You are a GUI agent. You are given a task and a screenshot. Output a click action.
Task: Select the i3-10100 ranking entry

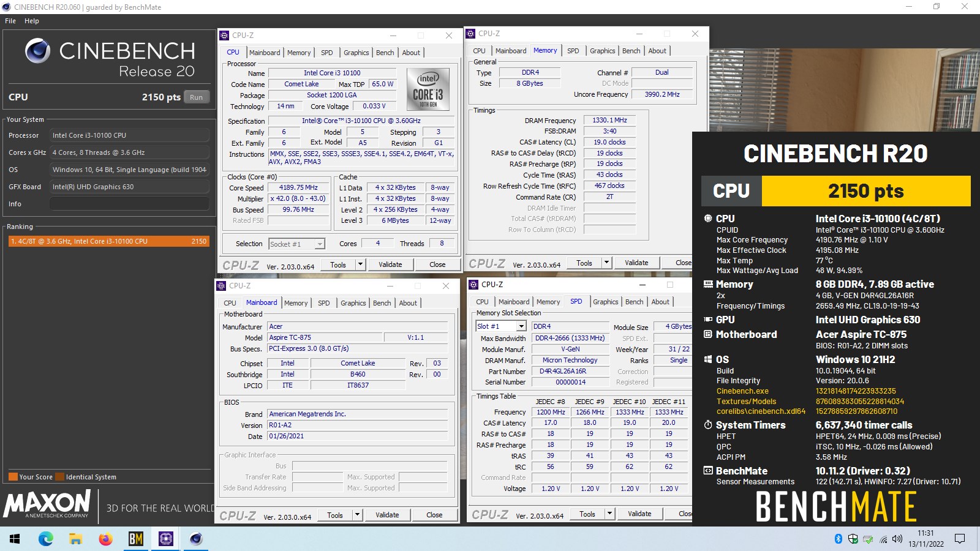(x=108, y=241)
